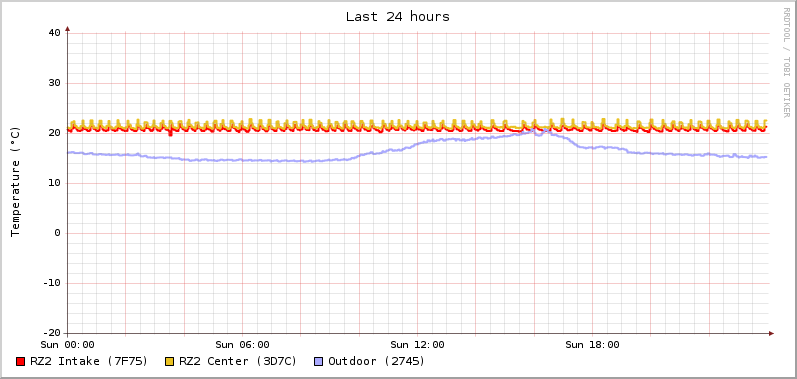Click the Sun 12:00 time axis label
The height and width of the screenshot is (379, 797).
click(417, 345)
